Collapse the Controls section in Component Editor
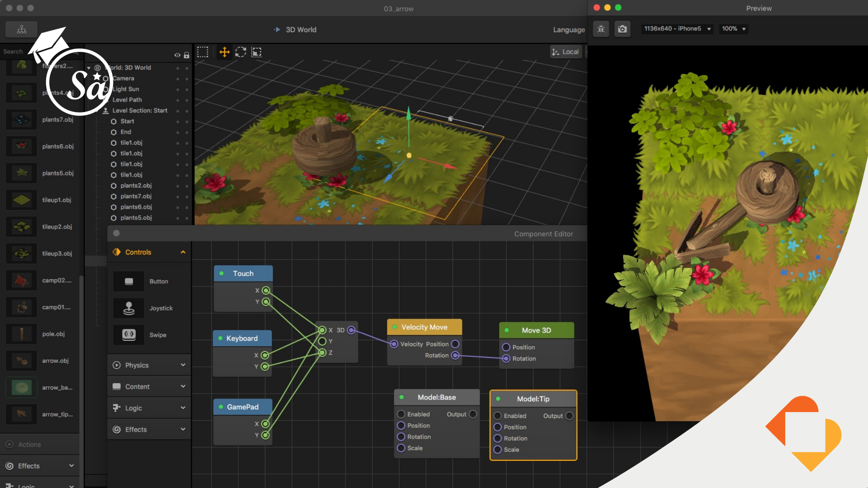 (x=183, y=252)
